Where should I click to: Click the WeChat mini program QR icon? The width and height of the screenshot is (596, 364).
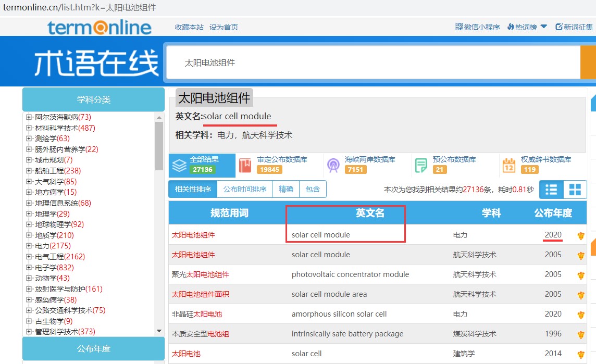459,27
